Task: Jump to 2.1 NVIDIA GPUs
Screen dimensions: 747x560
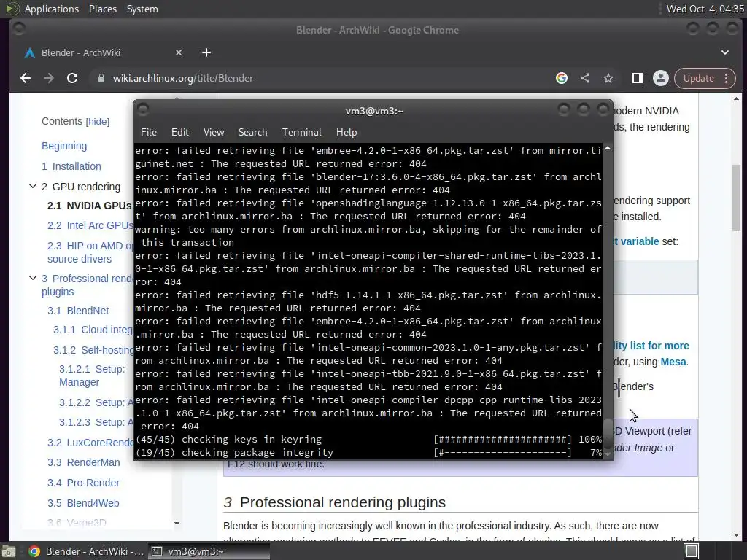Action: pyautogui.click(x=89, y=206)
